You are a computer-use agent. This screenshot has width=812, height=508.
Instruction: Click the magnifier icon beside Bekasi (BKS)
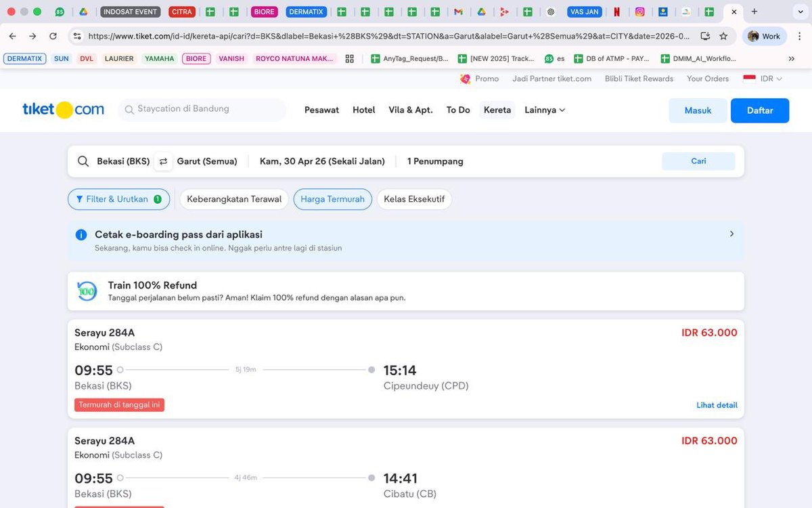tap(83, 161)
